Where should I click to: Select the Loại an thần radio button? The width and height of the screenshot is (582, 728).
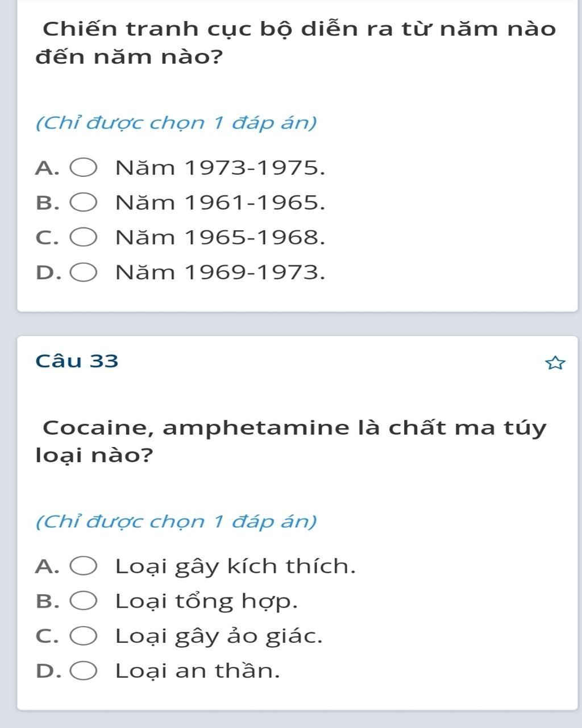[84, 671]
